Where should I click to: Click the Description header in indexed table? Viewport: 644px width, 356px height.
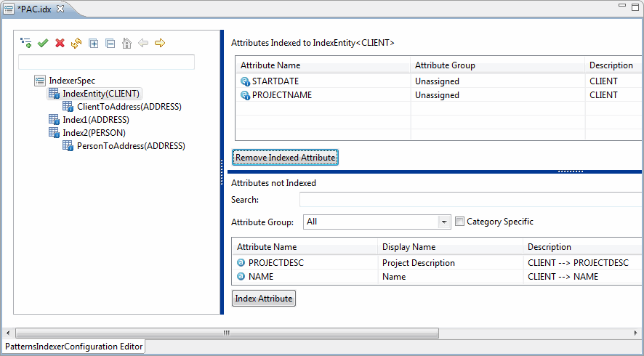(x=613, y=65)
